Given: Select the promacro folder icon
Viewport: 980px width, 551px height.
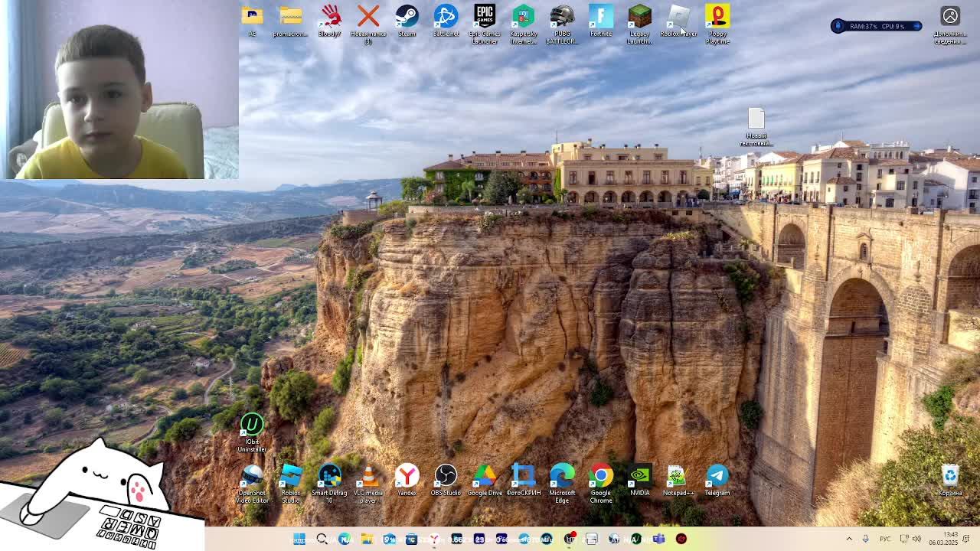Looking at the screenshot, I should pos(290,21).
